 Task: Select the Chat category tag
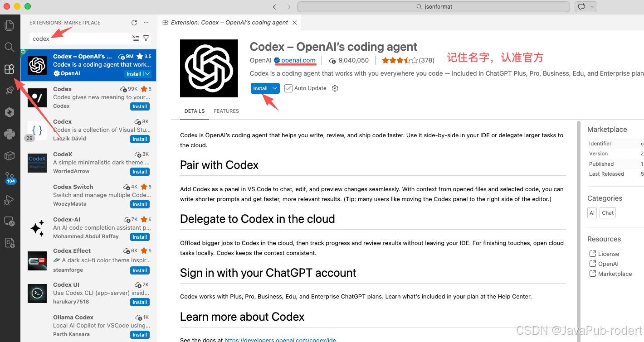(608, 213)
